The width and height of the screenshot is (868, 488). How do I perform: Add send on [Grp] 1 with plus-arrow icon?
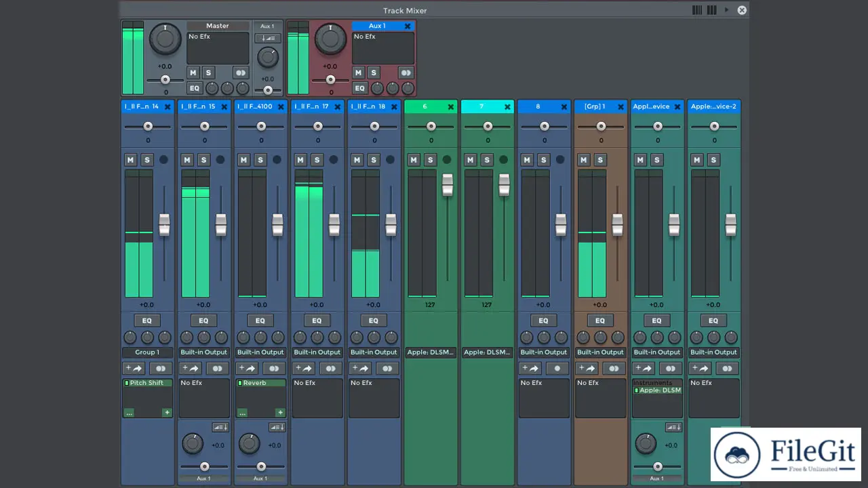[x=587, y=368]
